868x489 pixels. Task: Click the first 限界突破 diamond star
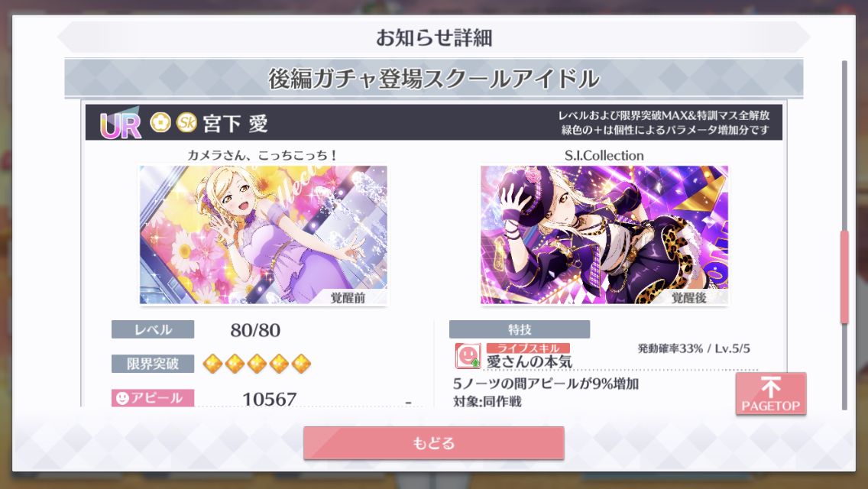click(x=213, y=364)
